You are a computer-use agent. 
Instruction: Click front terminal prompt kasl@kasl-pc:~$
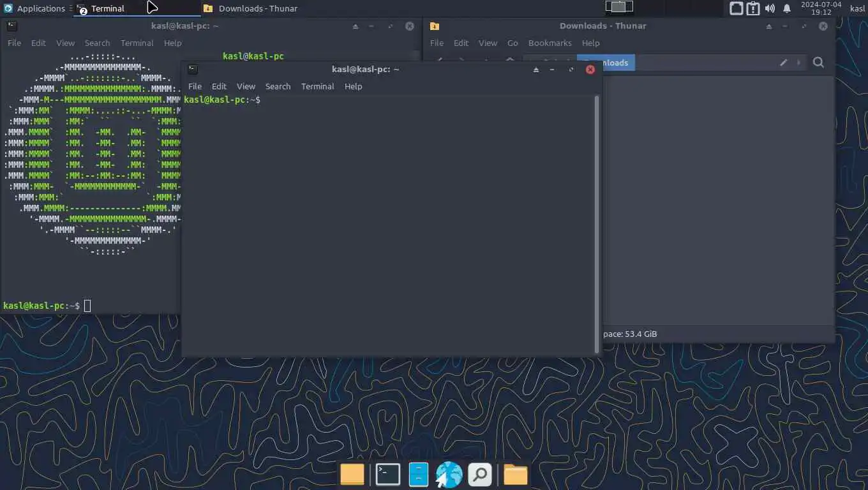pyautogui.click(x=221, y=100)
